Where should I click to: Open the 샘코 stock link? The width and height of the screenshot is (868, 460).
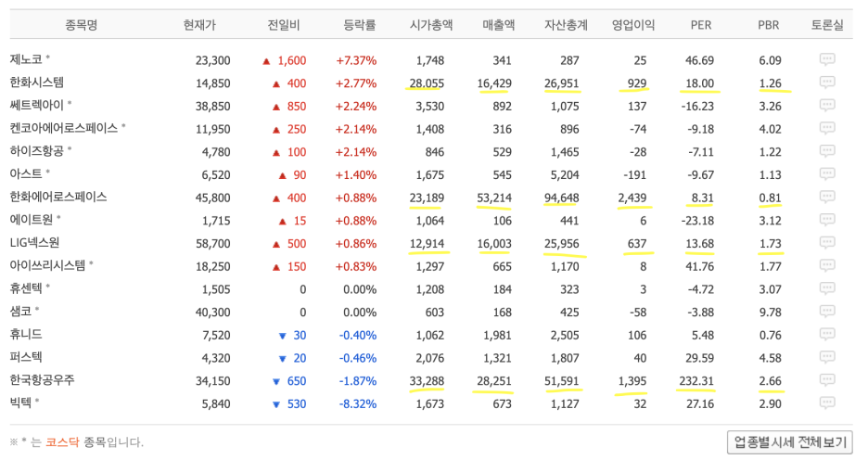20,311
